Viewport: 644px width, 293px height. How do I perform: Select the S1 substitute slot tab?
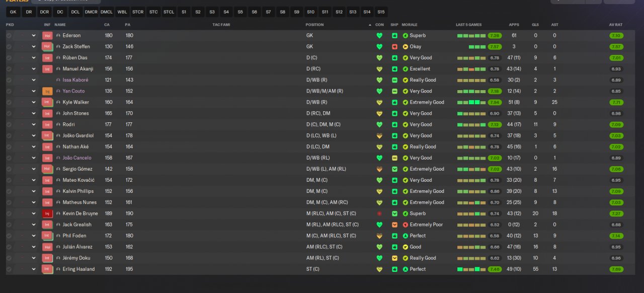184,12
